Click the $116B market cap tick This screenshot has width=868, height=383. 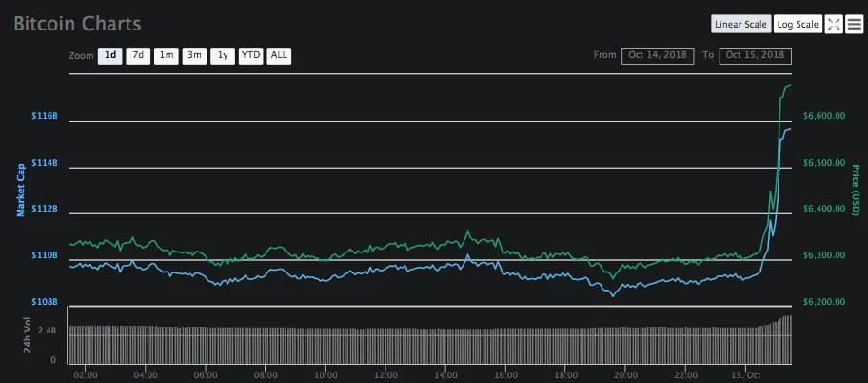click(x=45, y=116)
